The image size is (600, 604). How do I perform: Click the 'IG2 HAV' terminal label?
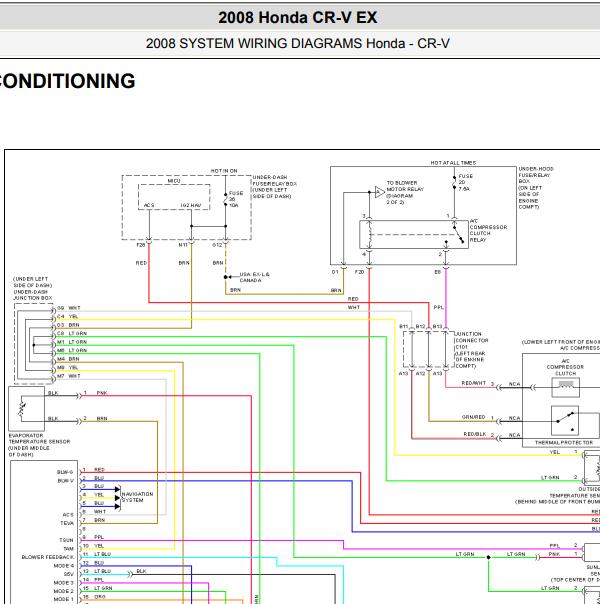pyautogui.click(x=191, y=205)
